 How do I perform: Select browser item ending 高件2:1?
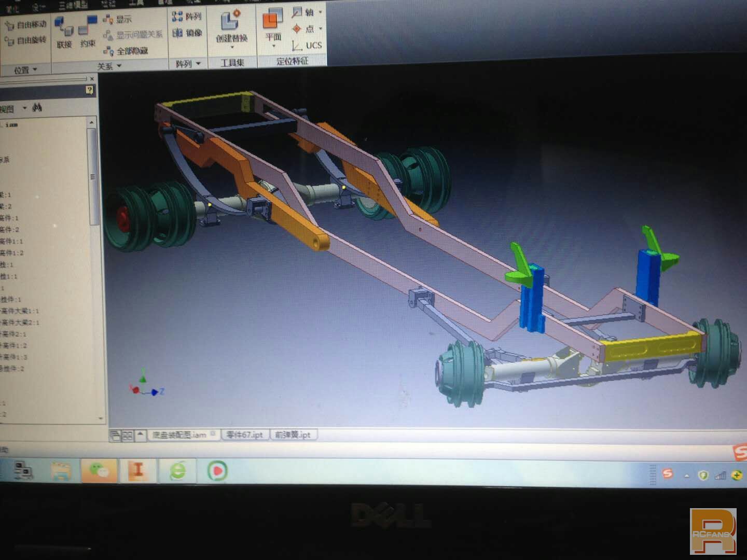click(13, 334)
